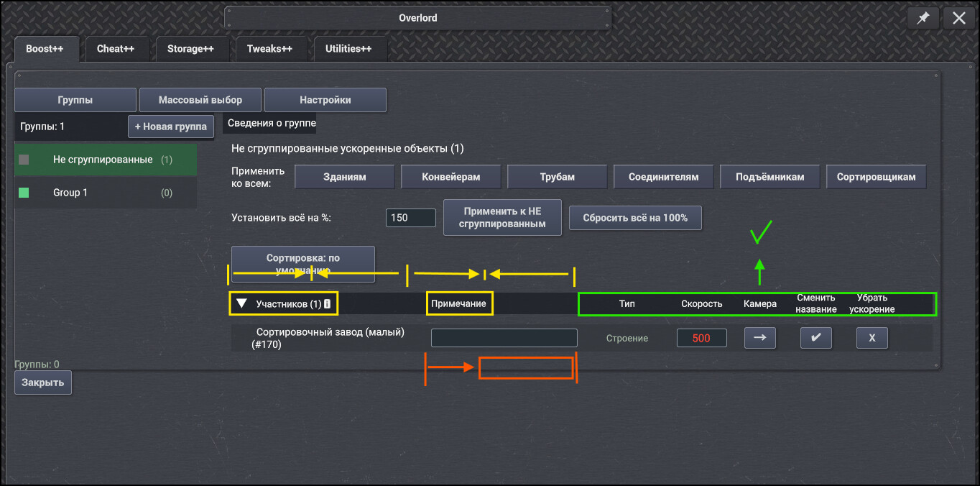
Task: Apply to all Конвейерам
Action: (450, 177)
